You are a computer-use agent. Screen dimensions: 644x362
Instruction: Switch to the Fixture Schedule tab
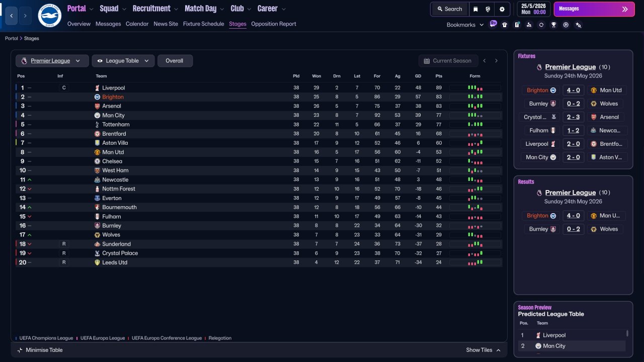tap(204, 24)
